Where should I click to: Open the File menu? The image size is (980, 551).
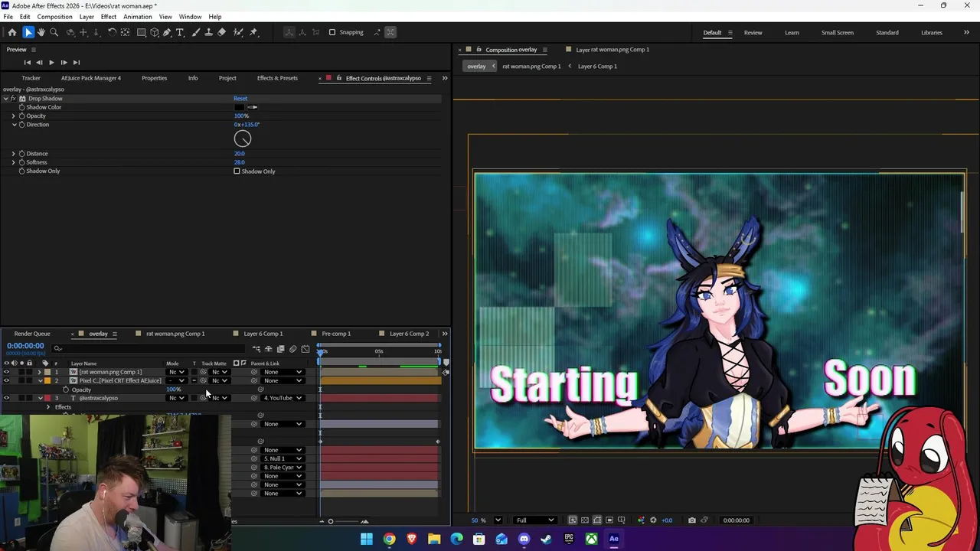[8, 17]
